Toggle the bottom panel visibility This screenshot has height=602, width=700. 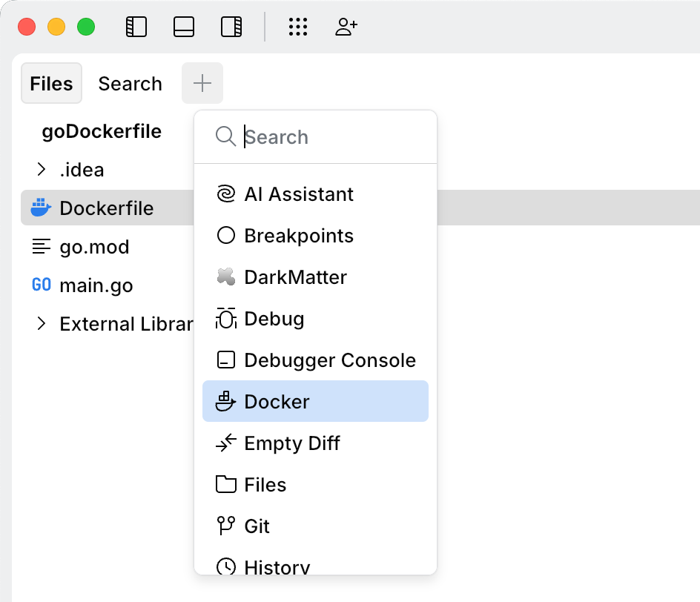coord(184,27)
